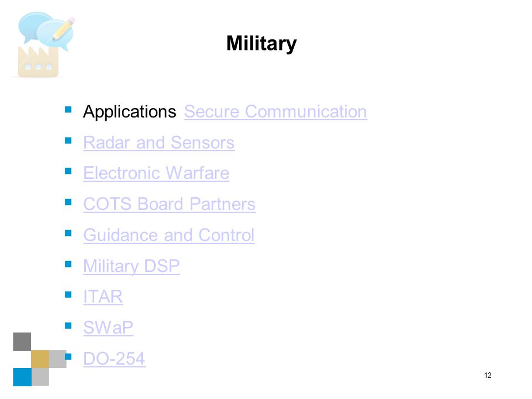Click the dark gray square in corner graphic
Viewport: 532px width, 399px height.
(22, 341)
